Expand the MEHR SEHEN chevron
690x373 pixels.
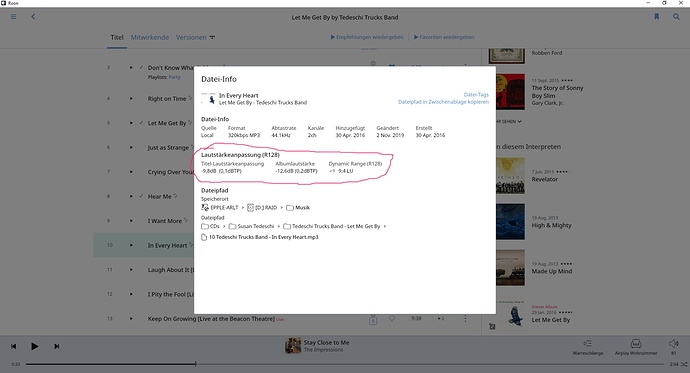[520, 121]
